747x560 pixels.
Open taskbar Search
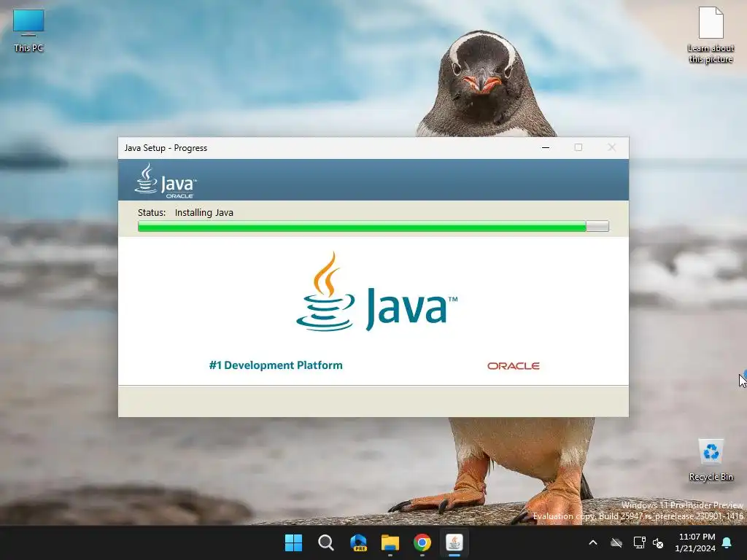(x=326, y=542)
